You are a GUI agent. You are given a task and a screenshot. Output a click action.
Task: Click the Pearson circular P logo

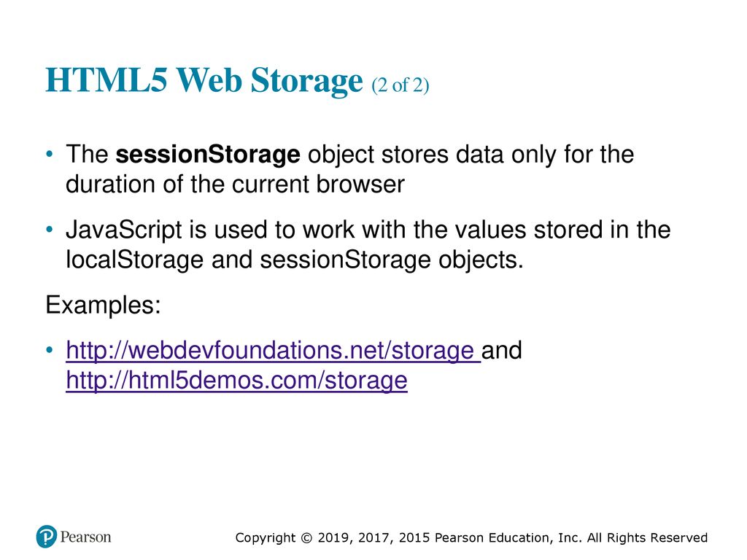pyautogui.click(x=46, y=537)
